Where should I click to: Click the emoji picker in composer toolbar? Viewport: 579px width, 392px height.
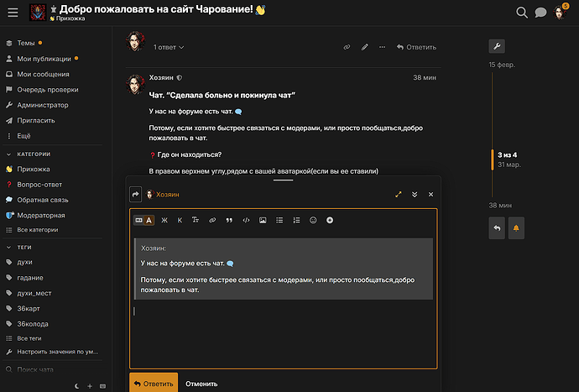pos(313,220)
